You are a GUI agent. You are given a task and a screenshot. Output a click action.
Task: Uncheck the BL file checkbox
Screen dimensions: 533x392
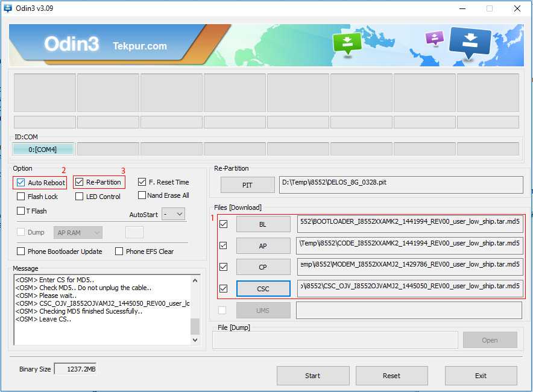(224, 224)
